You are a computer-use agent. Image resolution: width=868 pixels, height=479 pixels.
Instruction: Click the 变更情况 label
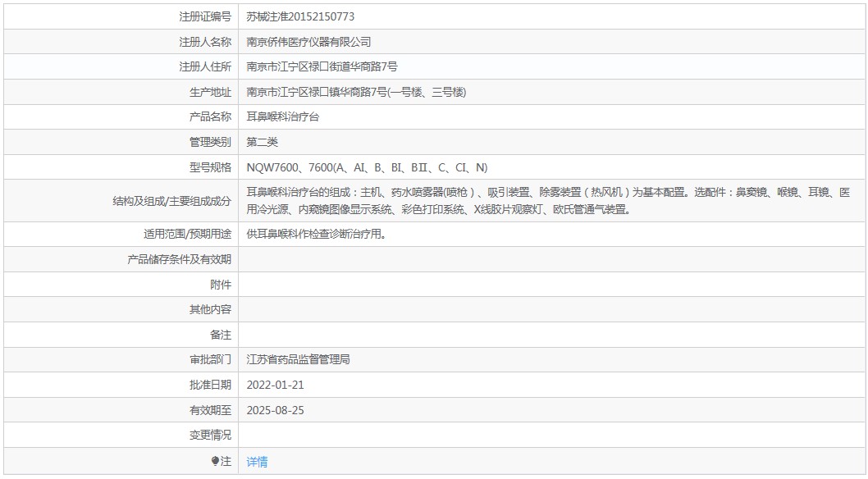point(210,436)
